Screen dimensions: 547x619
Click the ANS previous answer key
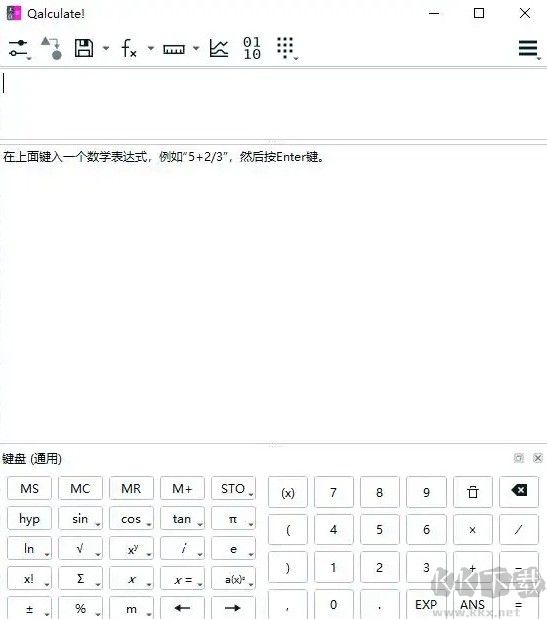point(473,604)
